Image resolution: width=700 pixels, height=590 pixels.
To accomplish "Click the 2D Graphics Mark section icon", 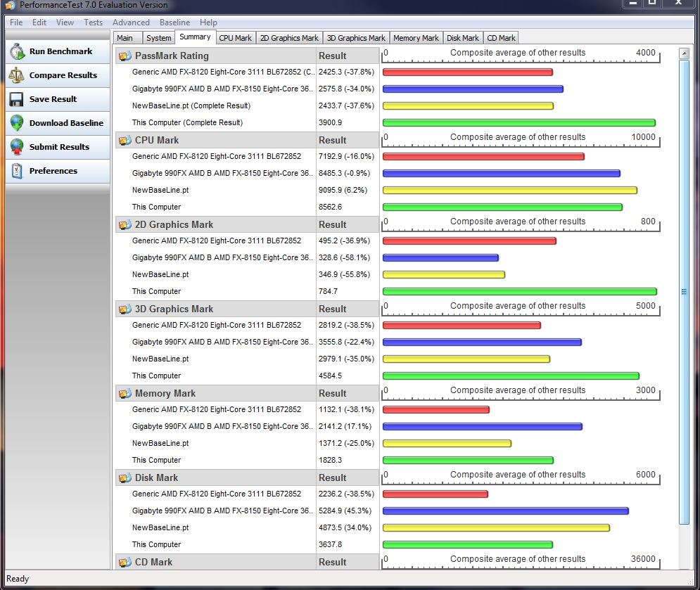I will pos(125,224).
